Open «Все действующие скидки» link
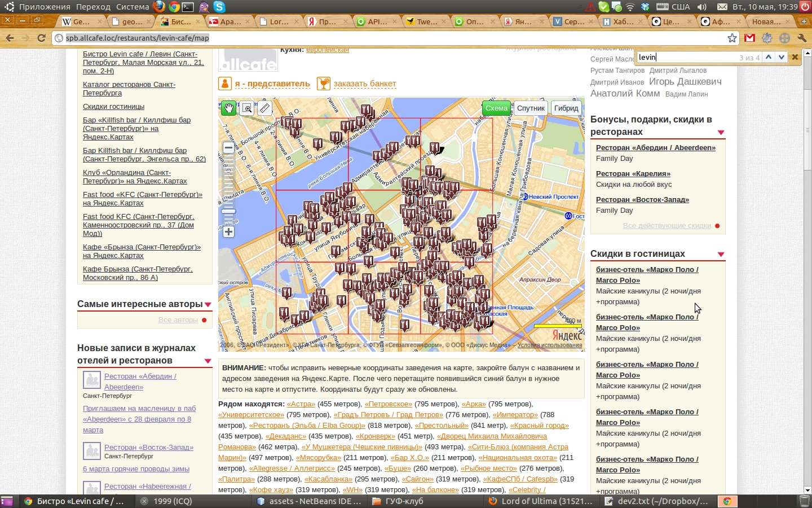This screenshot has width=812, height=508. [x=667, y=225]
